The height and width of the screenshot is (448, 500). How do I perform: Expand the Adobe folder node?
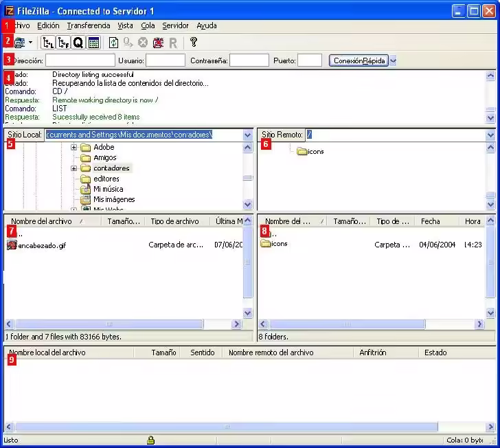click(74, 147)
